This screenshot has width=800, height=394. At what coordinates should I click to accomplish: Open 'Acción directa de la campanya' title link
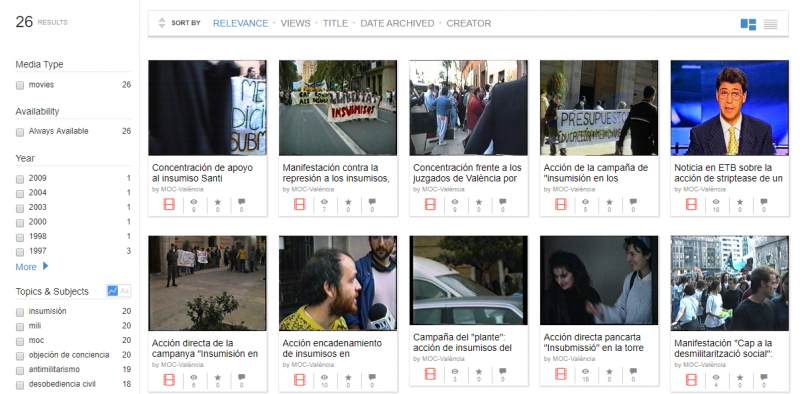tap(205, 349)
